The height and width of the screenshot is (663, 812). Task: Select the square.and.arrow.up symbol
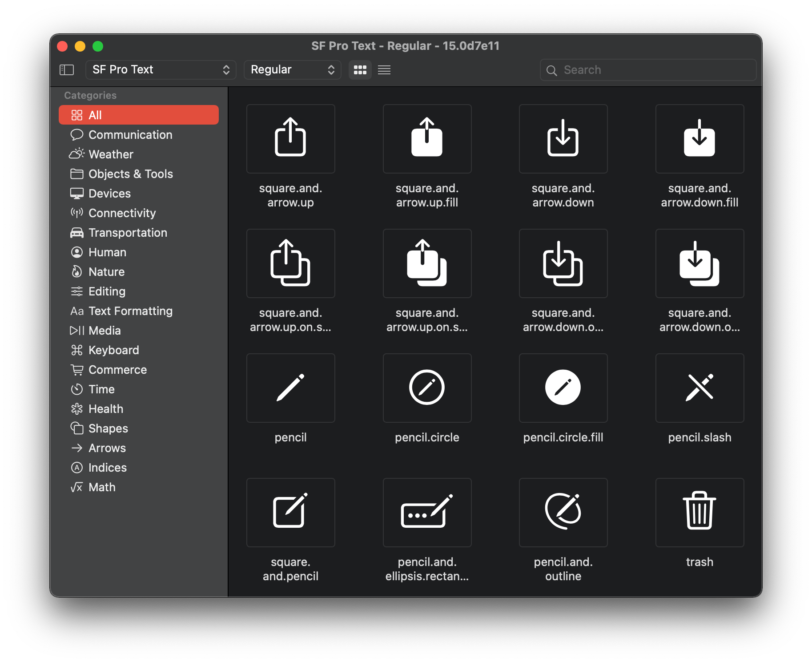pos(290,139)
